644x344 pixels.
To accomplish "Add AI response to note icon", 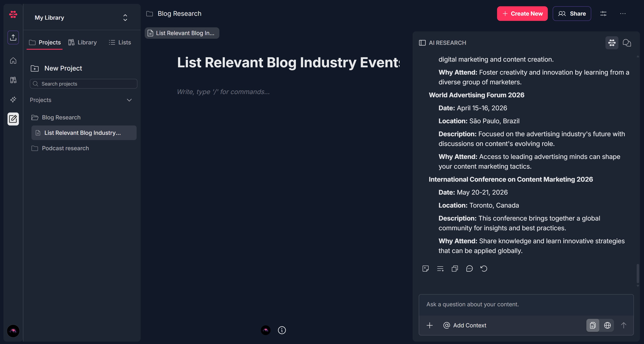I will tap(425, 269).
